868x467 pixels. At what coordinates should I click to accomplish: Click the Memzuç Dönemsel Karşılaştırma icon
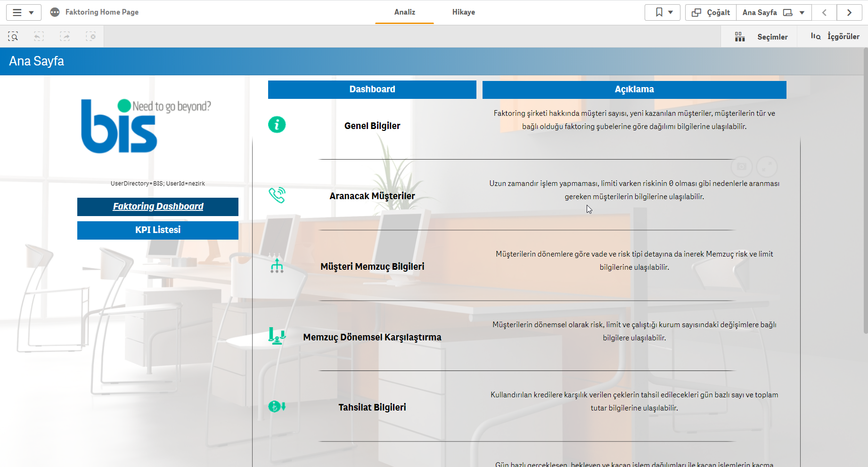[x=277, y=336]
